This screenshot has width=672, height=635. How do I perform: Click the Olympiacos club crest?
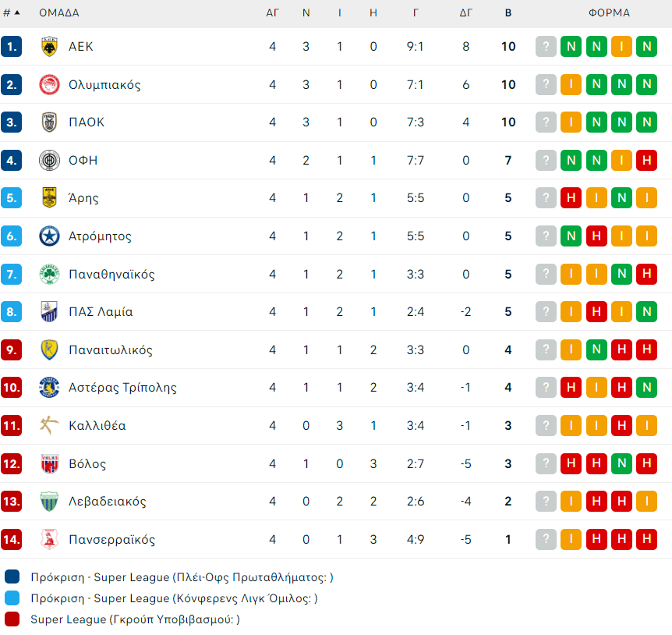pyautogui.click(x=49, y=84)
